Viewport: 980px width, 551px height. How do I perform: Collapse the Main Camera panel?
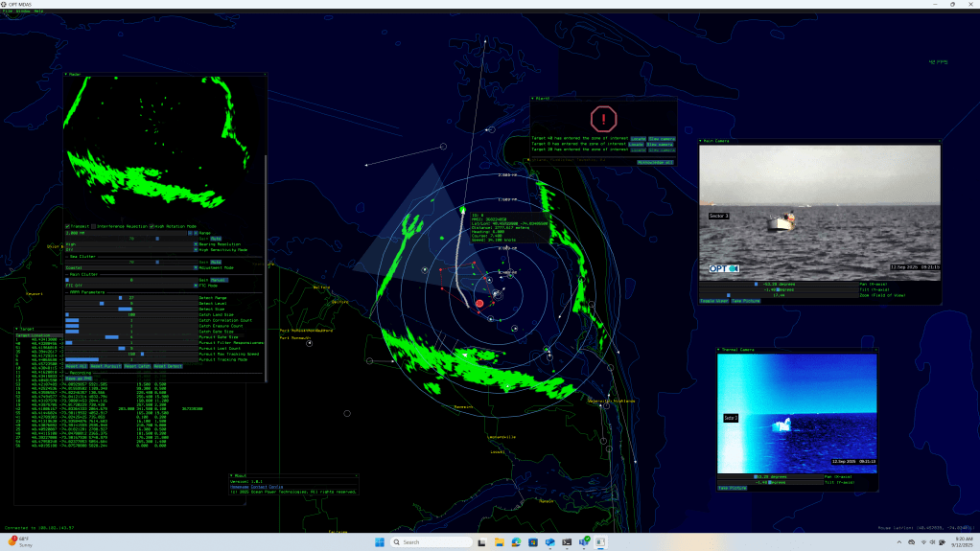702,141
